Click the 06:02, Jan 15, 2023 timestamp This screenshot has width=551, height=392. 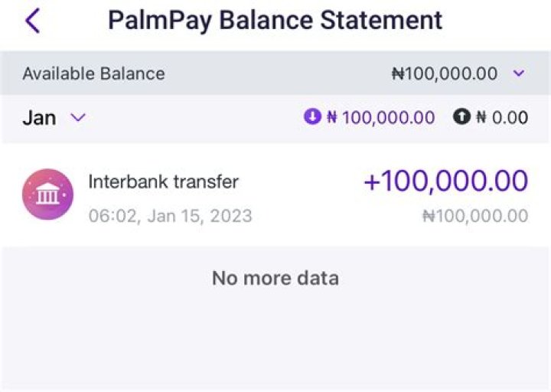click(170, 216)
